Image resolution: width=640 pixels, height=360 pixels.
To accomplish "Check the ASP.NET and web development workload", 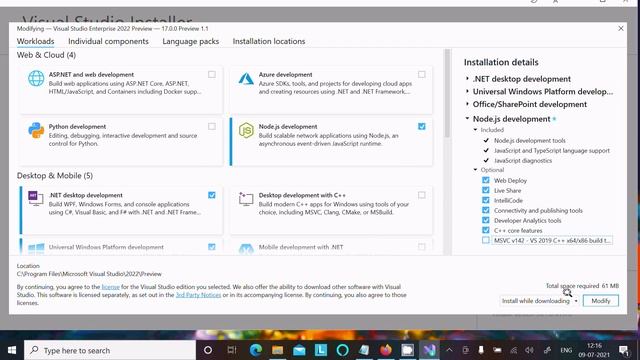I will click(211, 74).
